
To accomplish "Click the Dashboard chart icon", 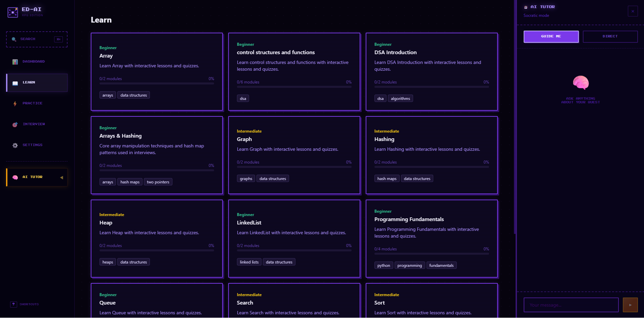I will click(x=15, y=62).
